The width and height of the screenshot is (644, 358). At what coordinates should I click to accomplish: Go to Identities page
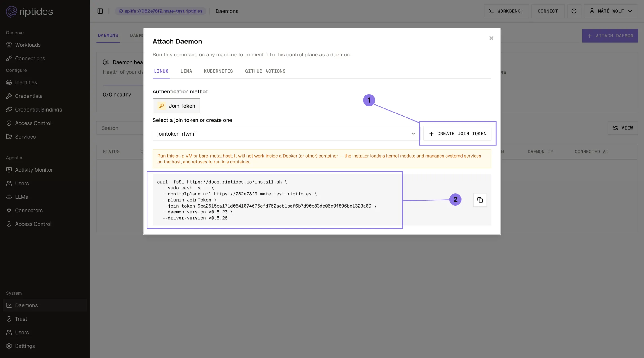26,82
